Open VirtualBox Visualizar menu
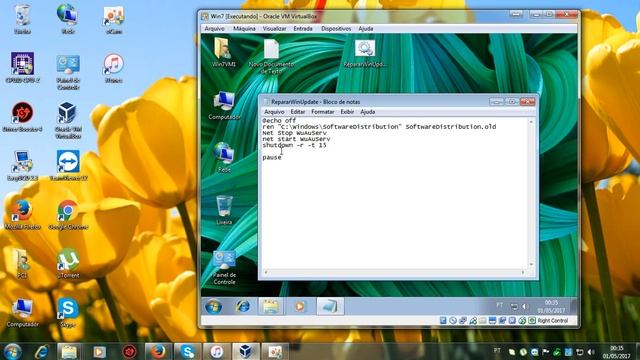The width and height of the screenshot is (640, 360). pyautogui.click(x=274, y=29)
